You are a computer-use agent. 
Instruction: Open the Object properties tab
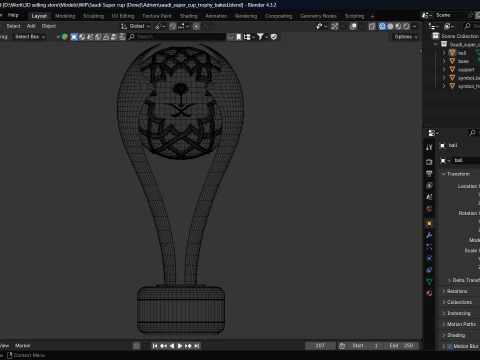429,223
